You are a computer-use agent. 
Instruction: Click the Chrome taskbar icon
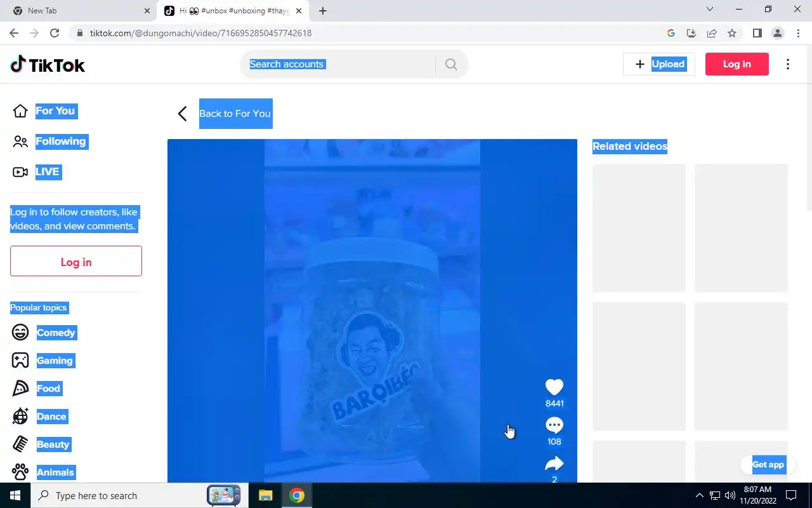296,495
